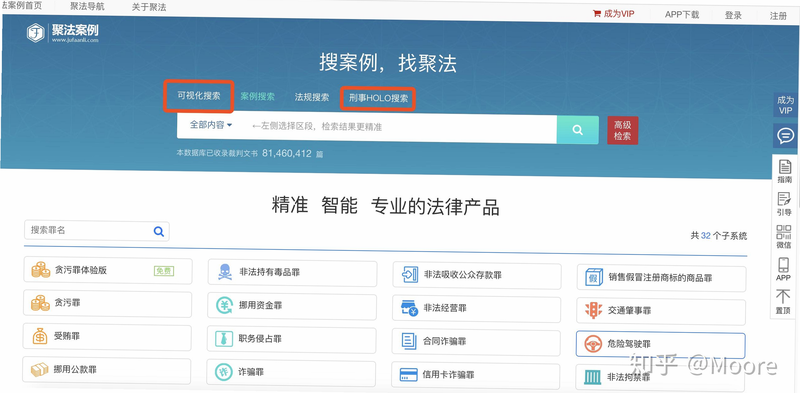Open the 指南 document icon
This screenshot has height=393, width=800.
point(785,167)
